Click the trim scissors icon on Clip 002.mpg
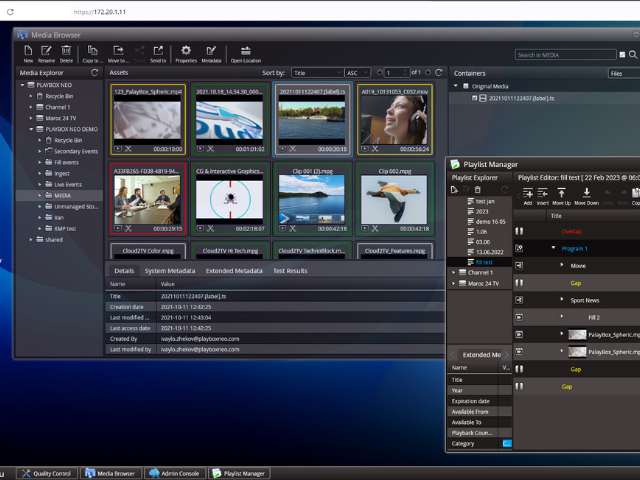The height and width of the screenshot is (480, 640). [x=375, y=229]
